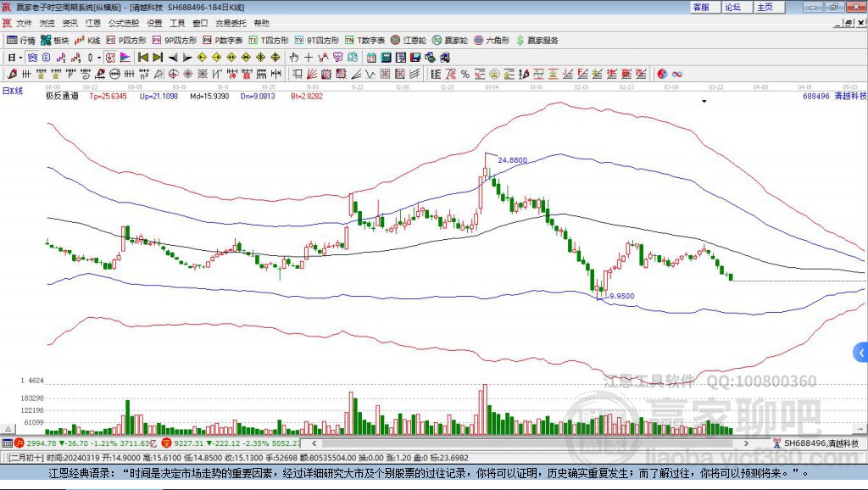Jump to first bar icon
This screenshot has width=868, height=490.
click(142, 58)
